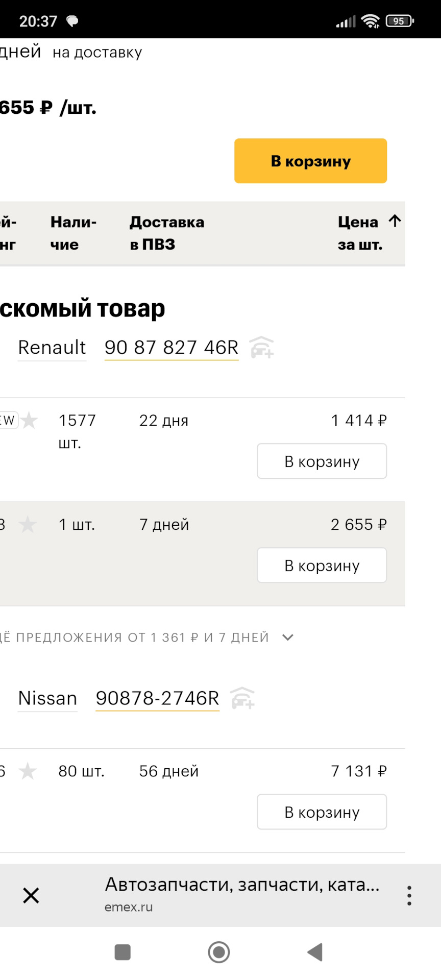441x980 pixels.
Task: Open Nissan part number 90878-2746R link
Action: pyautogui.click(x=157, y=698)
